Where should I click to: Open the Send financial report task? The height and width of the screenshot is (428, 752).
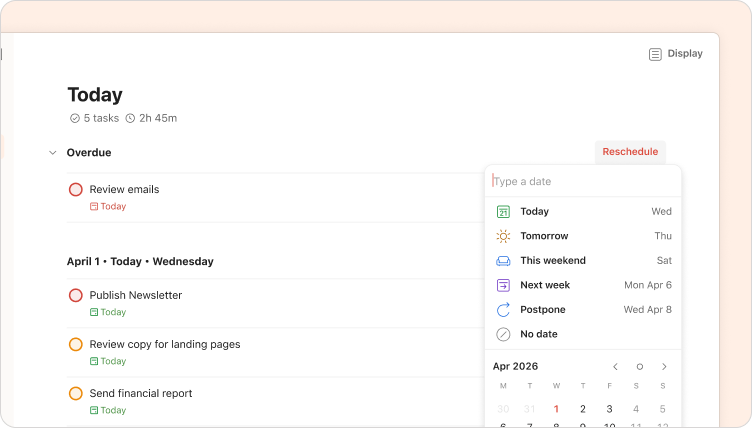click(141, 393)
